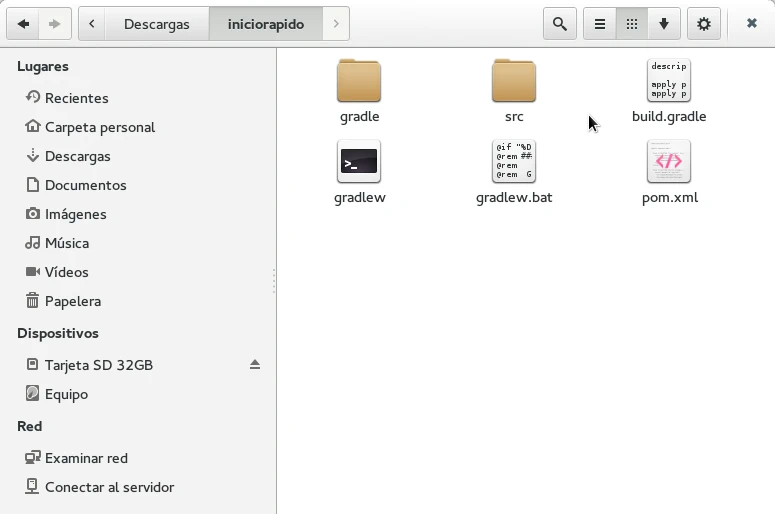This screenshot has width=775, height=514.
Task: Switch to icon grid view
Action: tap(632, 24)
